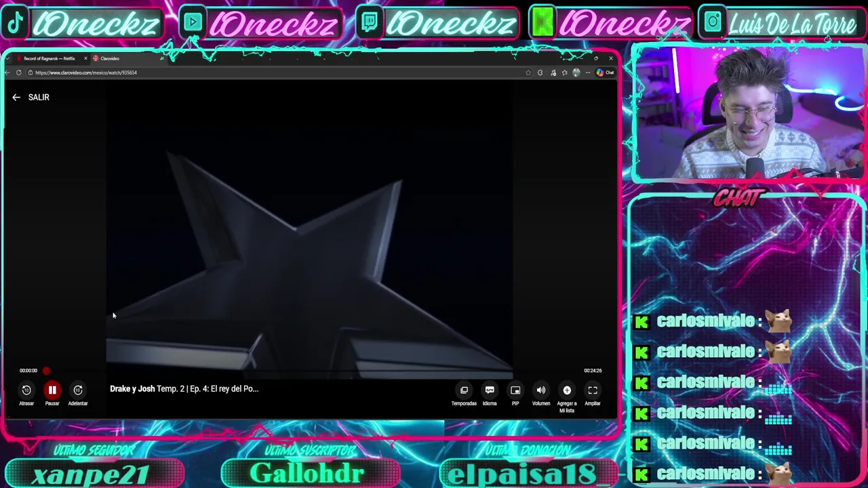Click the SALIR back arrow
The image size is (868, 488).
click(16, 98)
